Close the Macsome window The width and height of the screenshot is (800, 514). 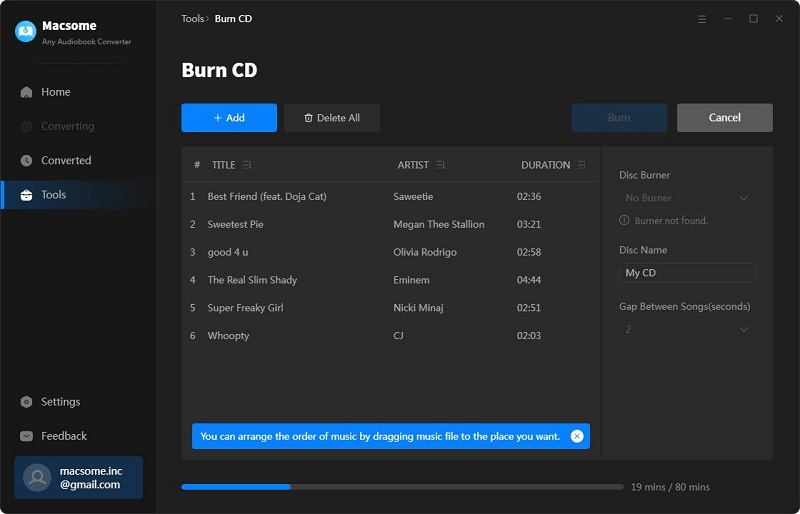click(779, 19)
